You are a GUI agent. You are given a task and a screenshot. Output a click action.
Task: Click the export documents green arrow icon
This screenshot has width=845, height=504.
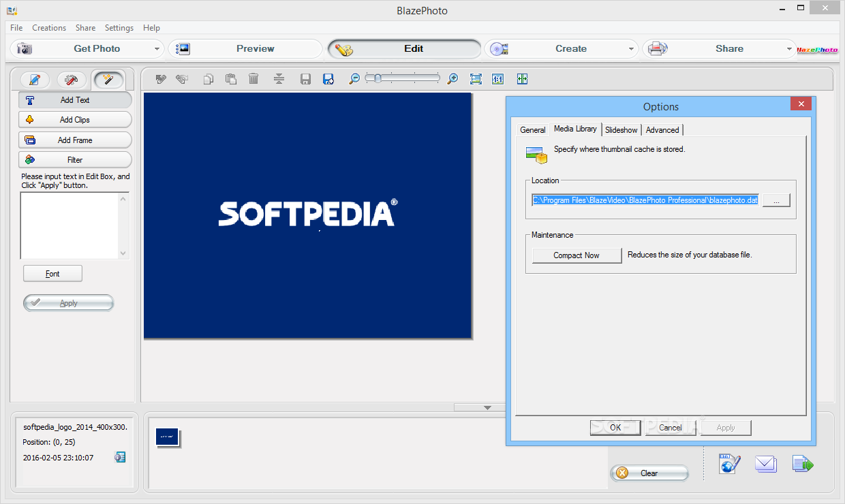(803, 464)
